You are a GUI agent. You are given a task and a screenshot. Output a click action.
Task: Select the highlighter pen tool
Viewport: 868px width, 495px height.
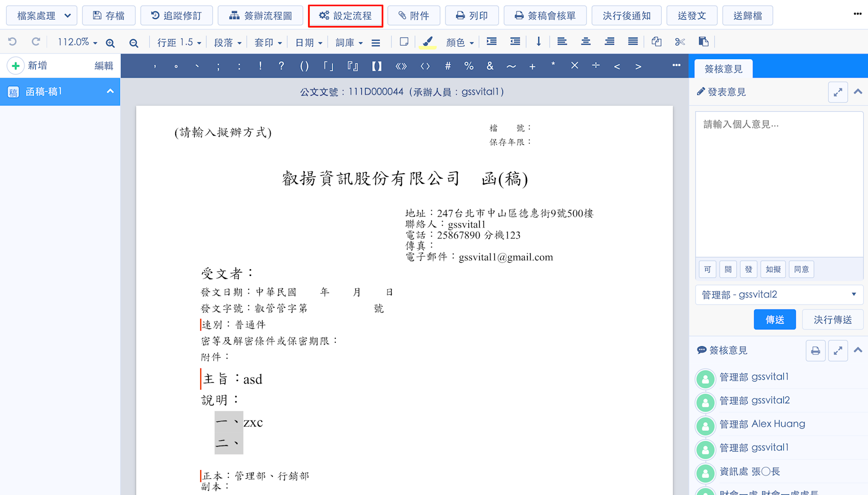pyautogui.click(x=427, y=42)
